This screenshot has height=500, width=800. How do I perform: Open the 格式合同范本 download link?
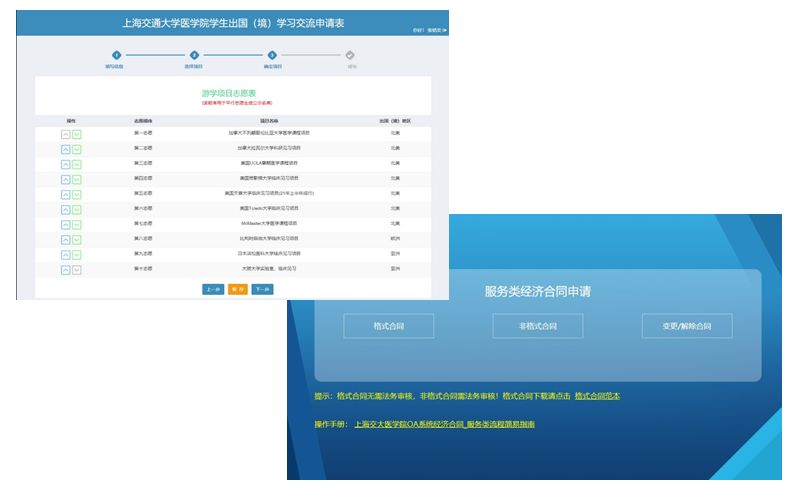click(x=597, y=396)
